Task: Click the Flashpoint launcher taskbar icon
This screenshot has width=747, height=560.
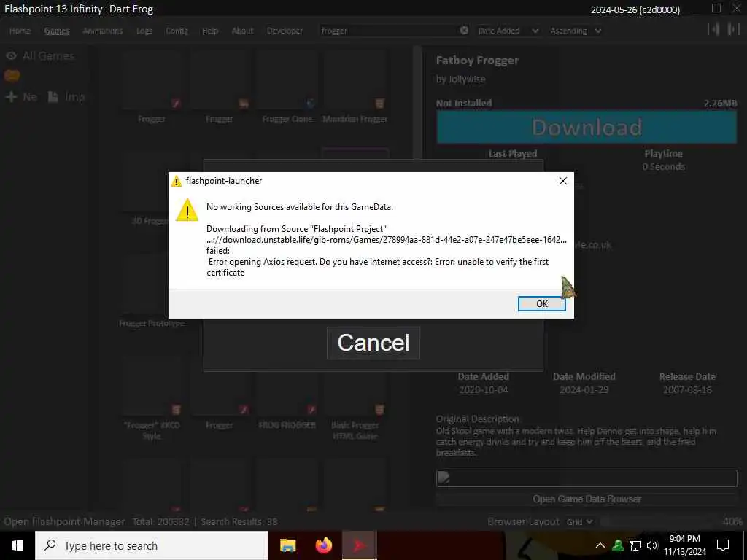Action: [359, 545]
